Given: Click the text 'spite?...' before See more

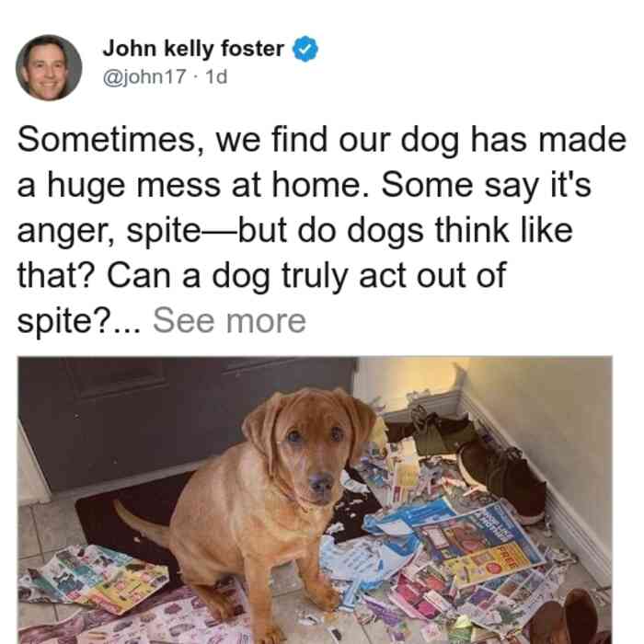Looking at the screenshot, I should coord(78,322).
